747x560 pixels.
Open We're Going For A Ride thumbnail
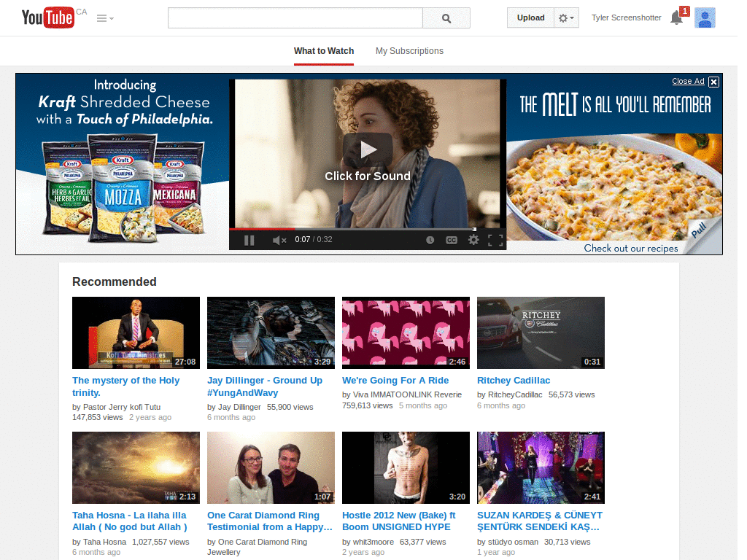[406, 332]
